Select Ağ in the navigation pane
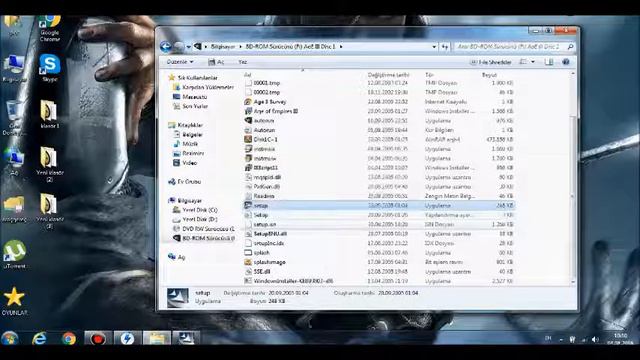 (x=181, y=257)
